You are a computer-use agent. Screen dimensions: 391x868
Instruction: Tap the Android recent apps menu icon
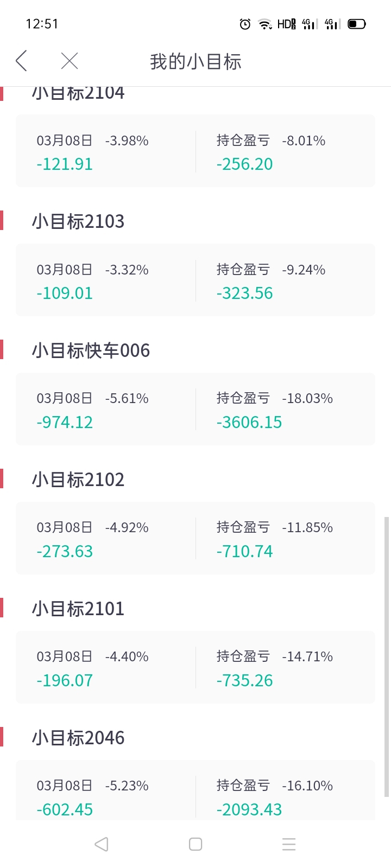pyautogui.click(x=289, y=844)
